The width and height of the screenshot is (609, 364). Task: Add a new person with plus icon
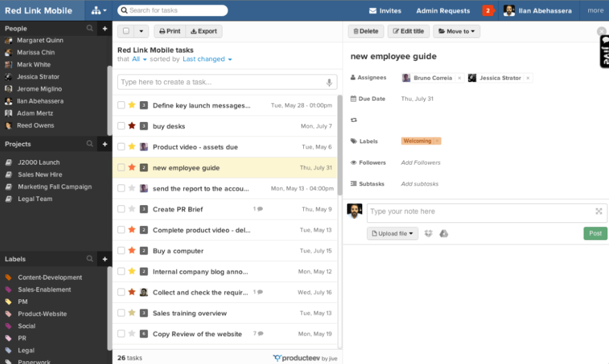105,29
